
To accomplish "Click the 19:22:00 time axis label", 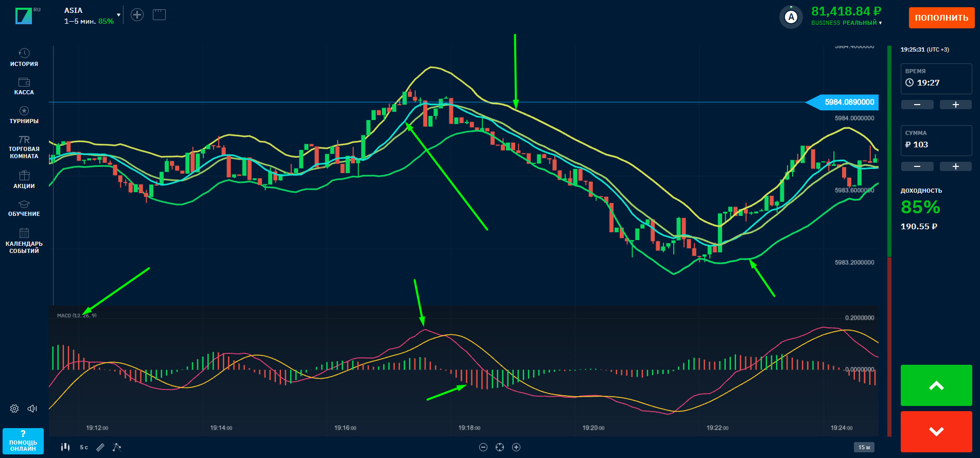I will click(x=717, y=428).
